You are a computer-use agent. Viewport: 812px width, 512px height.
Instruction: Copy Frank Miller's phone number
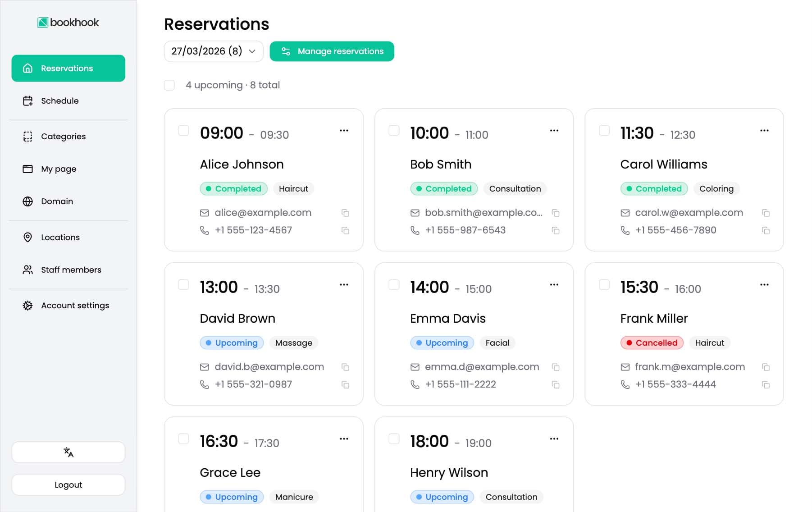(766, 385)
